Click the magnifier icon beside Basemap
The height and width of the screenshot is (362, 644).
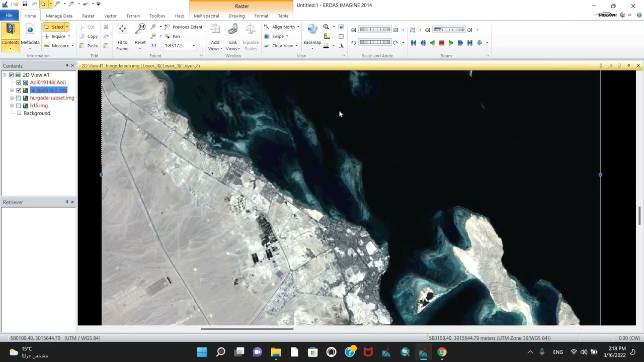coord(326,27)
